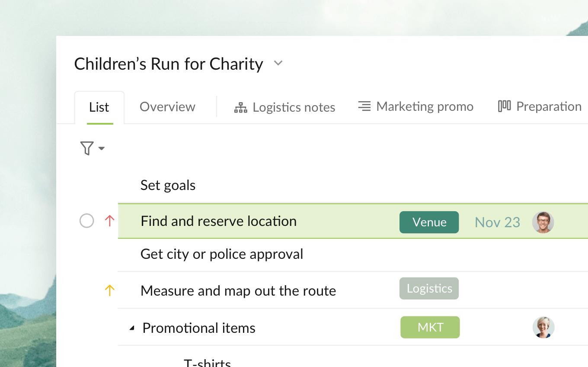The width and height of the screenshot is (588, 367).
Task: Expand the Children's Run for Charity dropdown chevron
Action: (x=278, y=63)
